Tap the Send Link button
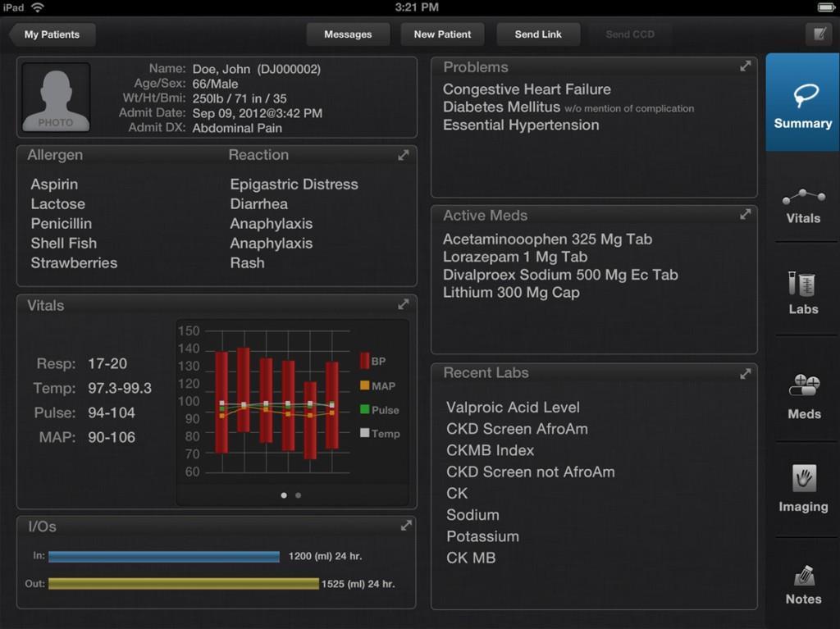The image size is (840, 629). pyautogui.click(x=538, y=34)
